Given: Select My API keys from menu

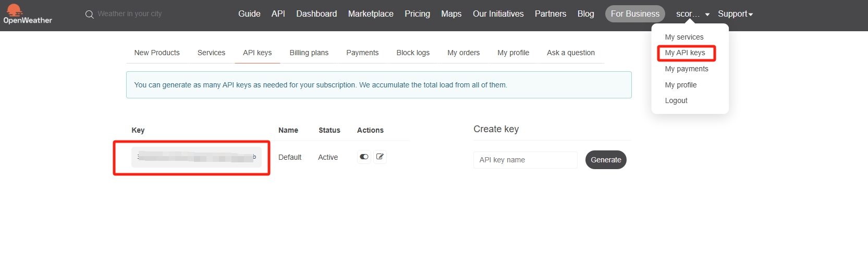Looking at the screenshot, I should 684,53.
